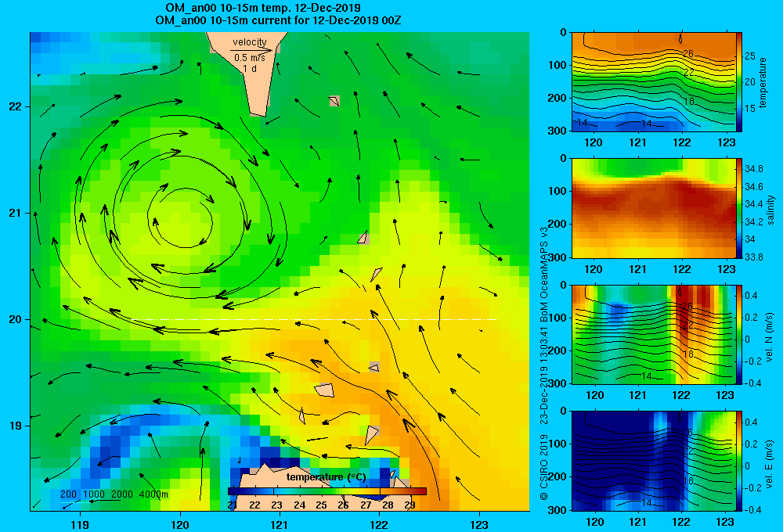The width and height of the screenshot is (783, 532).
Task: Click the "33.8" salinity colorbar value
Action: coord(753,257)
